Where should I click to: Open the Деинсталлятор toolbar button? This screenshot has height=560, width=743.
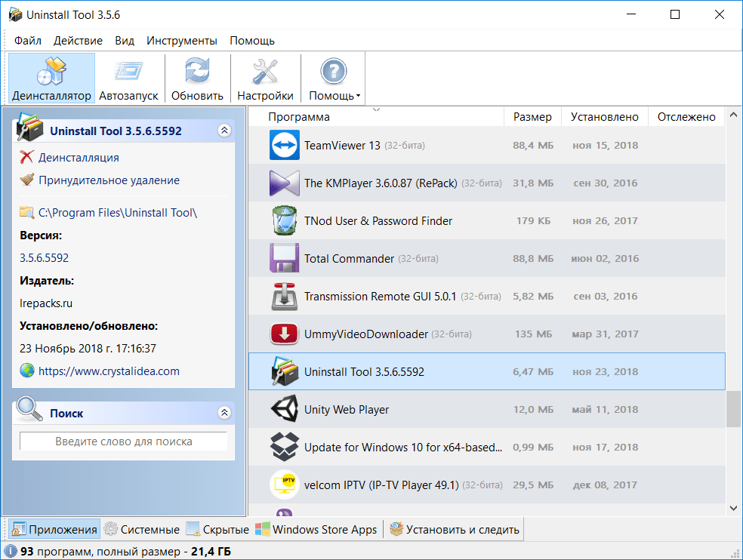coord(51,78)
